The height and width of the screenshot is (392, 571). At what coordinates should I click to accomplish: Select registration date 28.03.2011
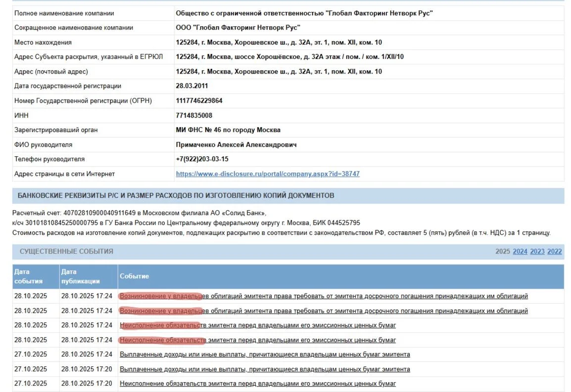[192, 86]
